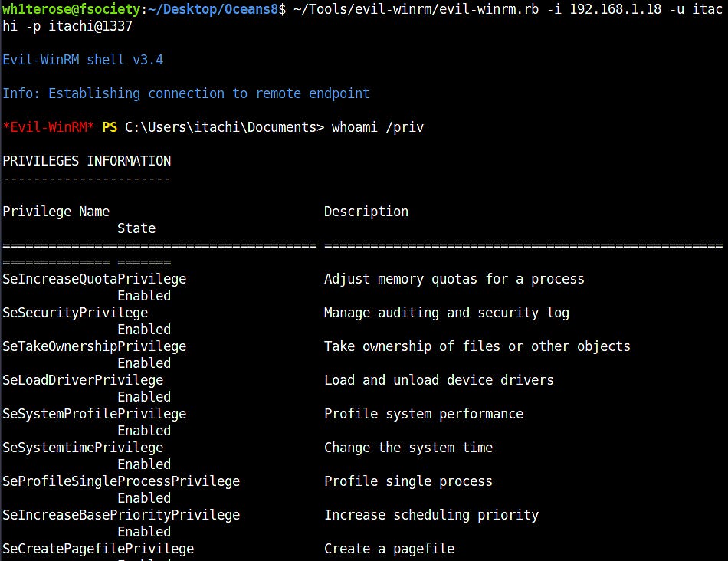Viewport: 728px width, 561px height.
Task: Select the ~/Desktop/Oceans8 path text
Action: [212, 9]
